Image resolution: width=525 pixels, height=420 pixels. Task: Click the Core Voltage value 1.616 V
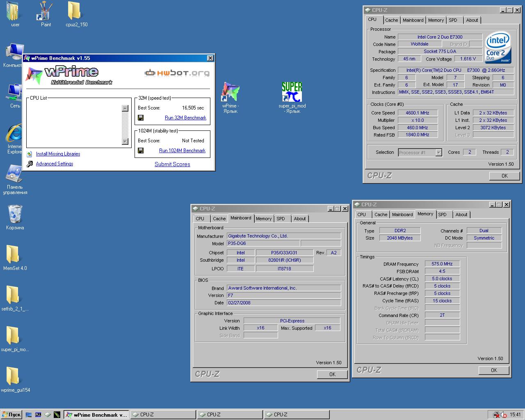tap(468, 59)
